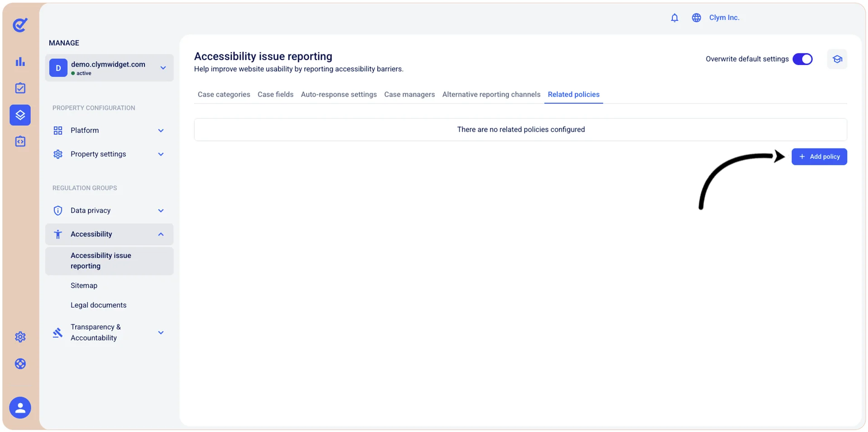Viewport: 868px width, 432px height.
Task: Open the demo.clymwidget.com property dropdown
Action: (109, 68)
